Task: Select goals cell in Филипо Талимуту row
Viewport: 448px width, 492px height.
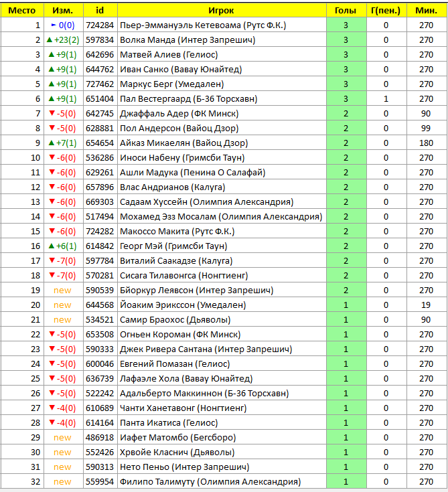Action: click(346, 482)
